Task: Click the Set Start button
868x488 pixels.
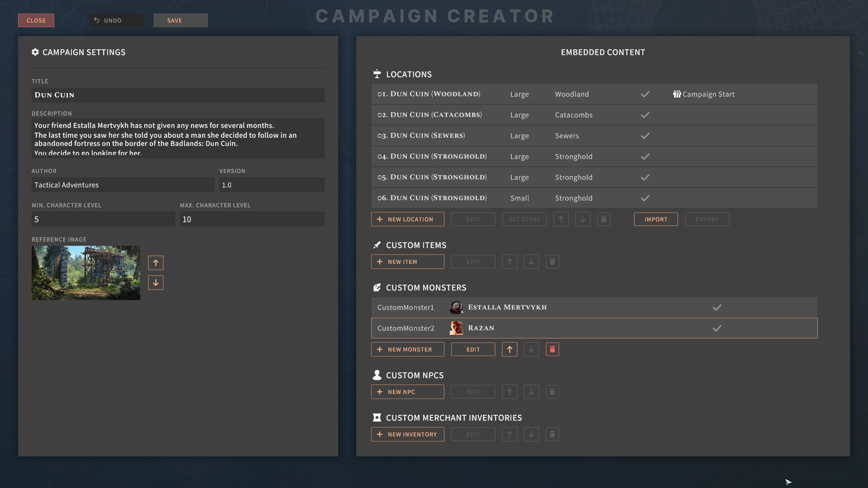Action: [x=524, y=219]
